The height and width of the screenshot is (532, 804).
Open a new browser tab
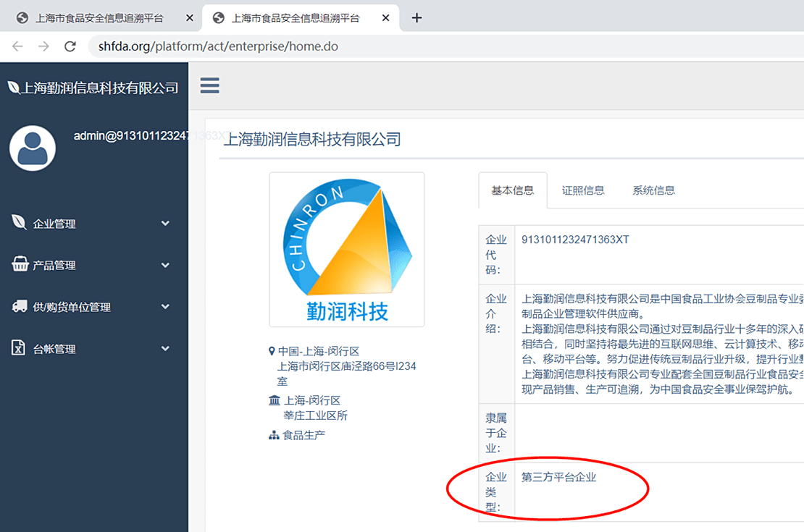pyautogui.click(x=417, y=18)
